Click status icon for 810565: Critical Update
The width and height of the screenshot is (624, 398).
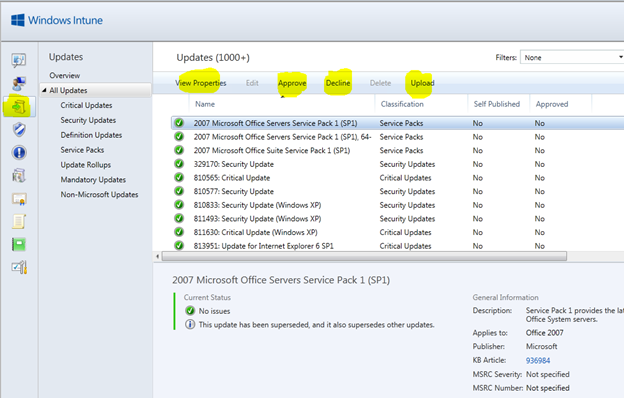click(179, 177)
